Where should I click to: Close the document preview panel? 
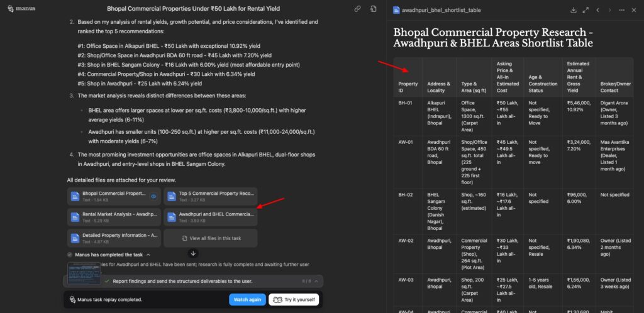pyautogui.click(x=633, y=10)
